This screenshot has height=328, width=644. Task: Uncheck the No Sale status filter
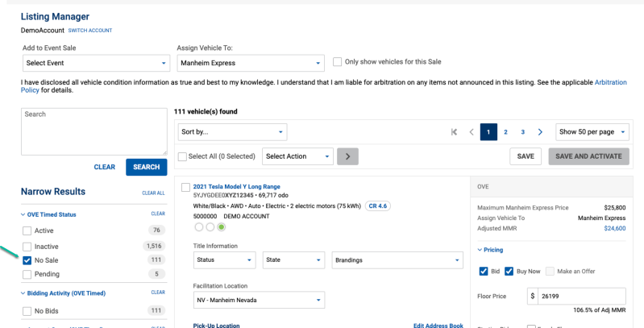pyautogui.click(x=27, y=260)
